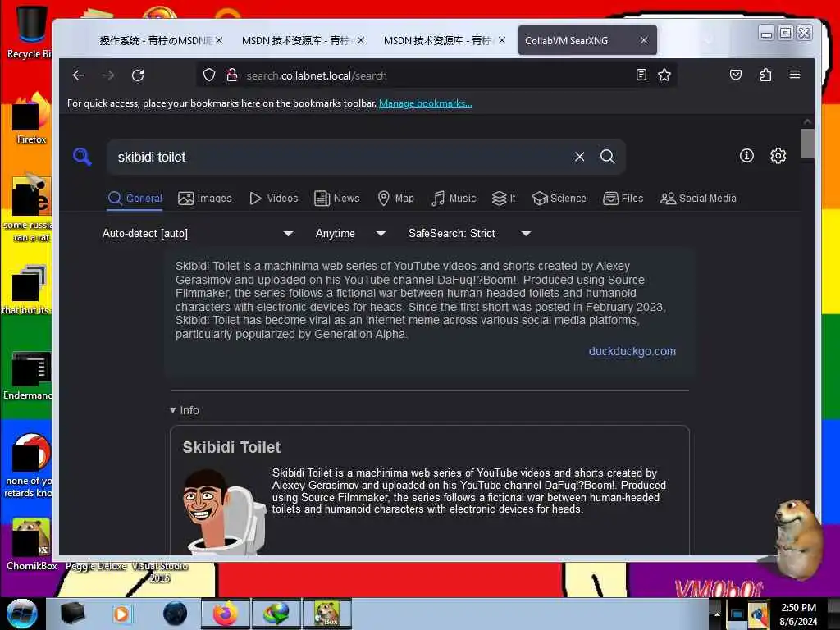840x630 pixels.
Task: Switch to the Videos category
Action: pos(274,199)
